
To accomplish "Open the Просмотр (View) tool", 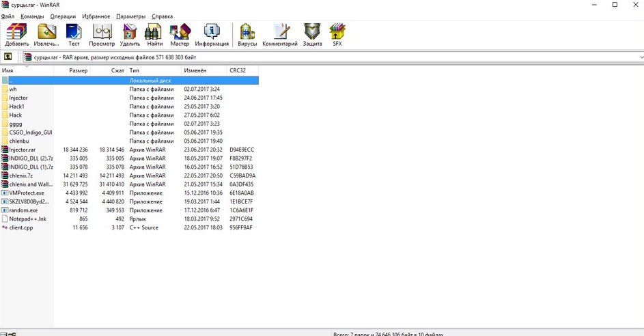I will 102,35.
